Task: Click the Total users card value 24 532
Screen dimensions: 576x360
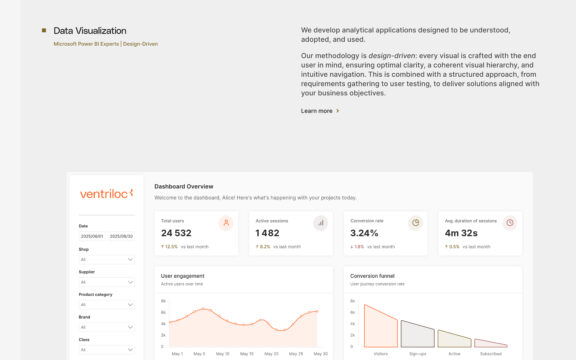Action: tap(176, 233)
